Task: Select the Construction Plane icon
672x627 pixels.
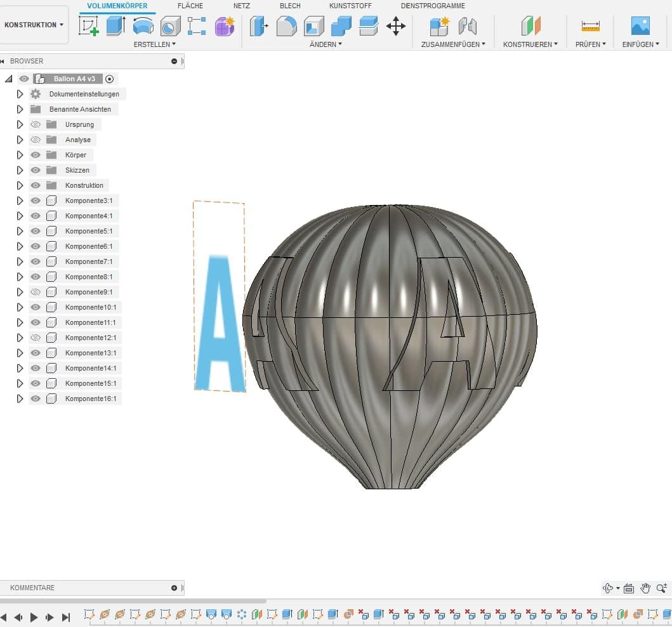Action: click(x=530, y=26)
